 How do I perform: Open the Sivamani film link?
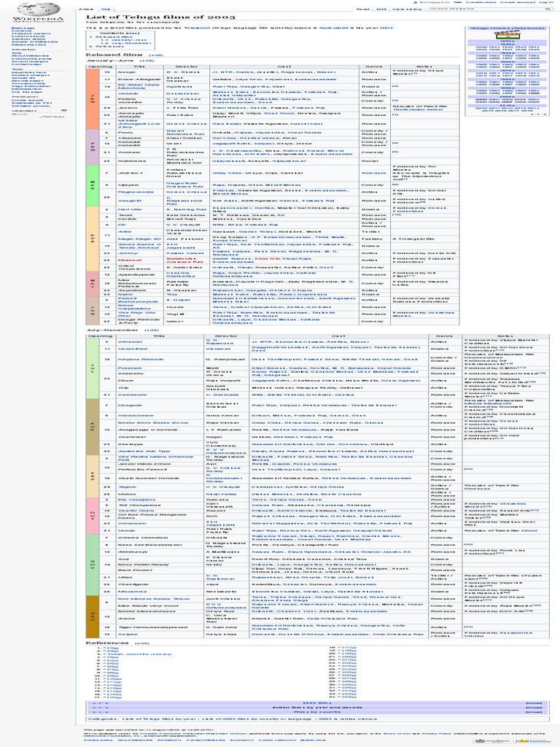132,523
